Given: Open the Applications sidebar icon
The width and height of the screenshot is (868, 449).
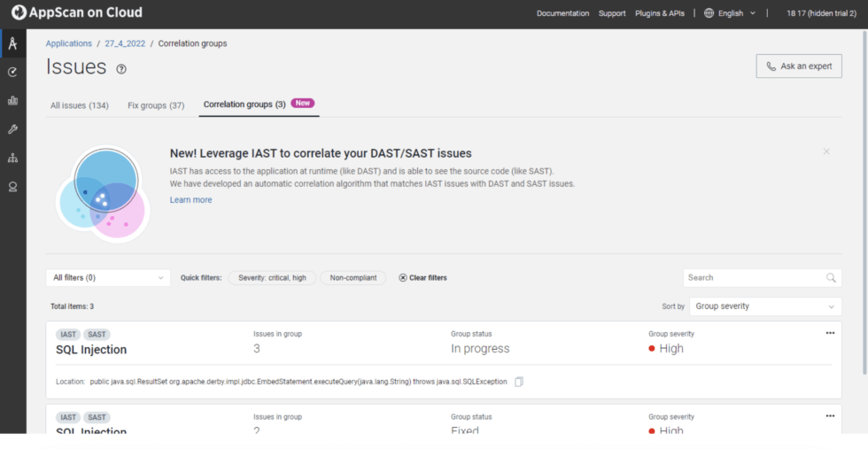Looking at the screenshot, I should click(x=12, y=43).
